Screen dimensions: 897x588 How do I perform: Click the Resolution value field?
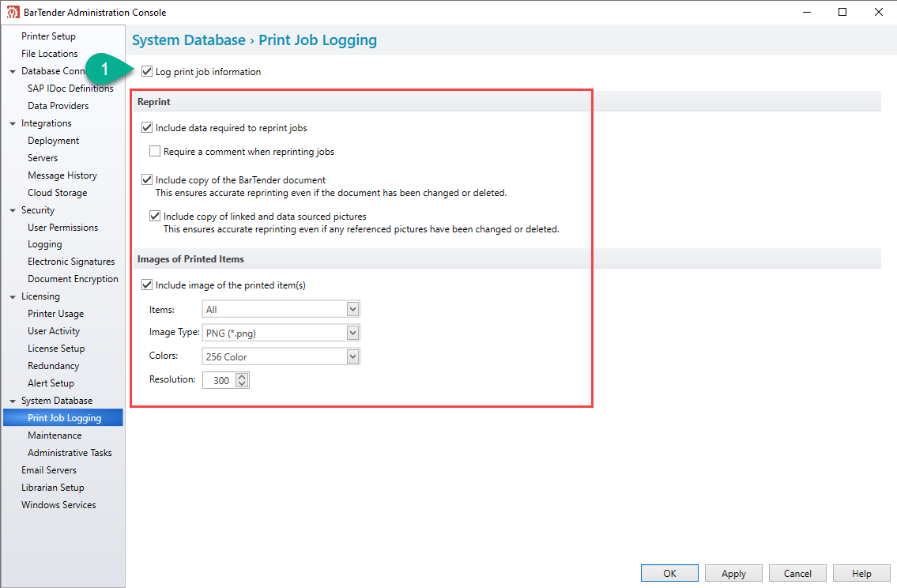point(220,380)
